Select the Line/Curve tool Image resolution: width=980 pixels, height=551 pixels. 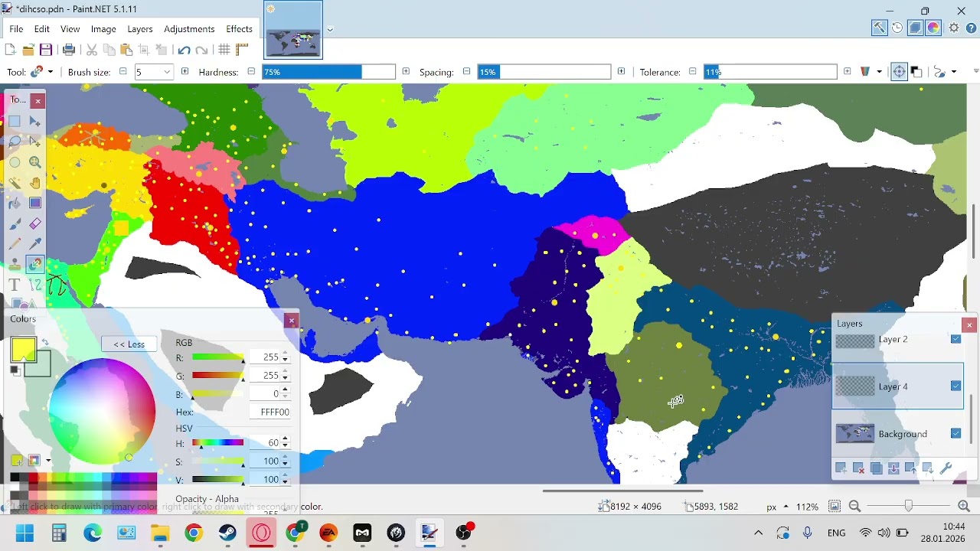[x=35, y=285]
